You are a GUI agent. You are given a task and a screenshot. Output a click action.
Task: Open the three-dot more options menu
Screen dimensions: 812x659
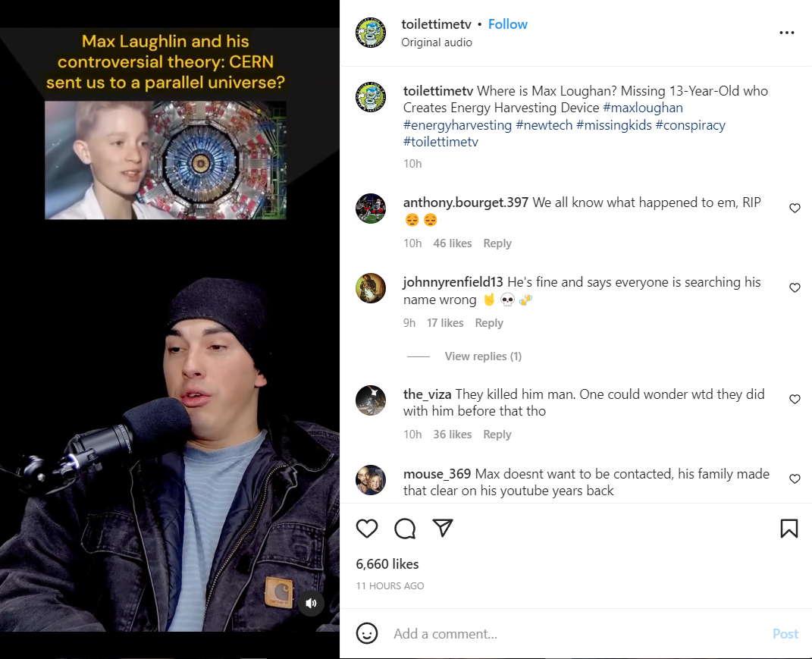tap(787, 33)
